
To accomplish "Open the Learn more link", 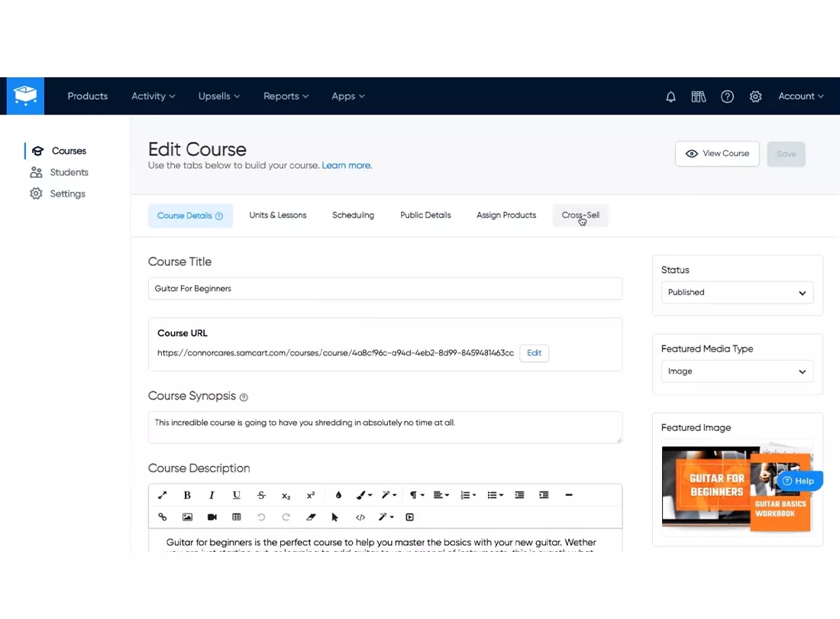I will coord(346,165).
